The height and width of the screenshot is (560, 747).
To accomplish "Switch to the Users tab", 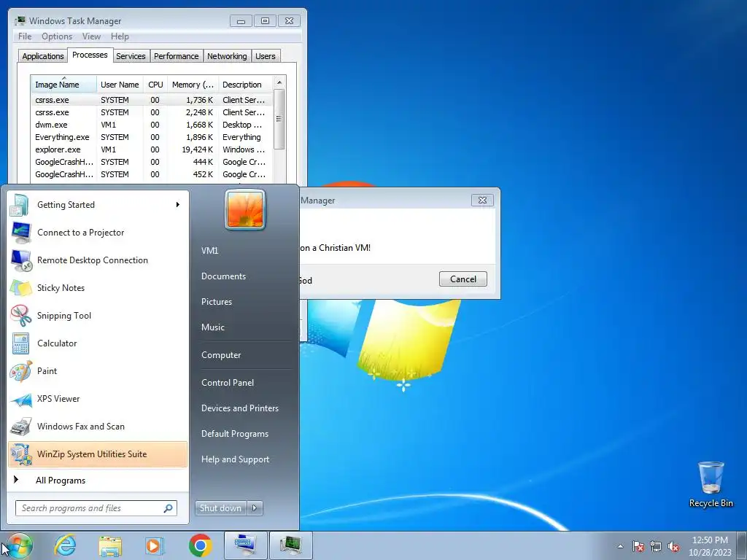I will point(266,56).
